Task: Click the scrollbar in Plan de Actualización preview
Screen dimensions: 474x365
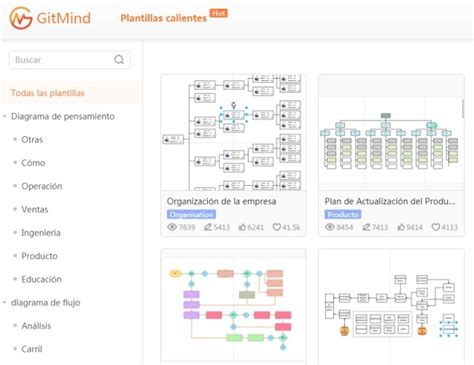Action: pyautogui.click(x=463, y=109)
